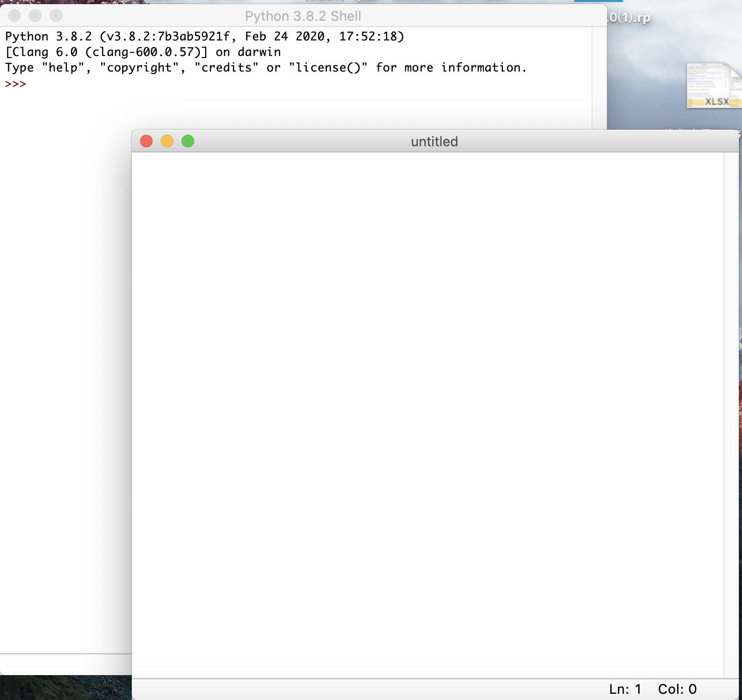742x700 pixels.
Task: Click the Python 3.8.2 version line in Shell
Action: tap(204, 36)
